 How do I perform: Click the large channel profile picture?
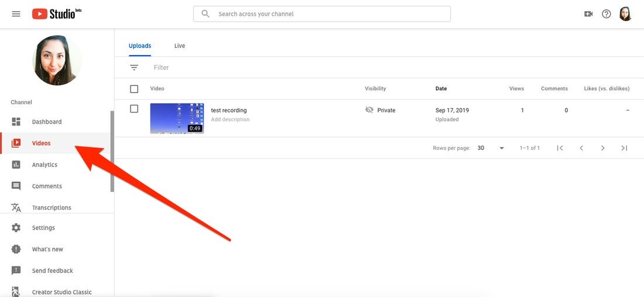[57, 60]
